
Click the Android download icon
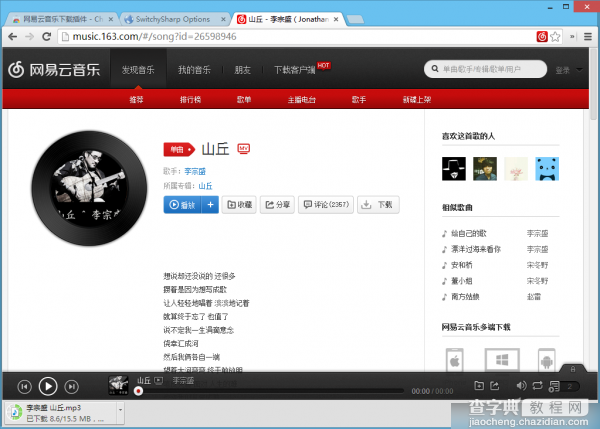tap(546, 360)
